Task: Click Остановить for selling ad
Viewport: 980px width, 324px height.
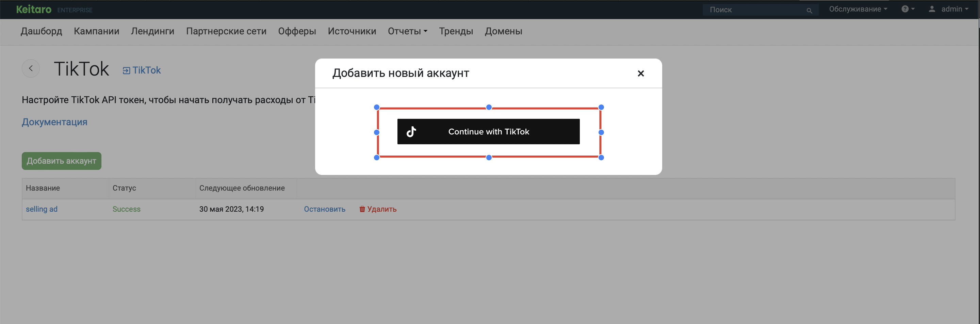Action: click(325, 209)
